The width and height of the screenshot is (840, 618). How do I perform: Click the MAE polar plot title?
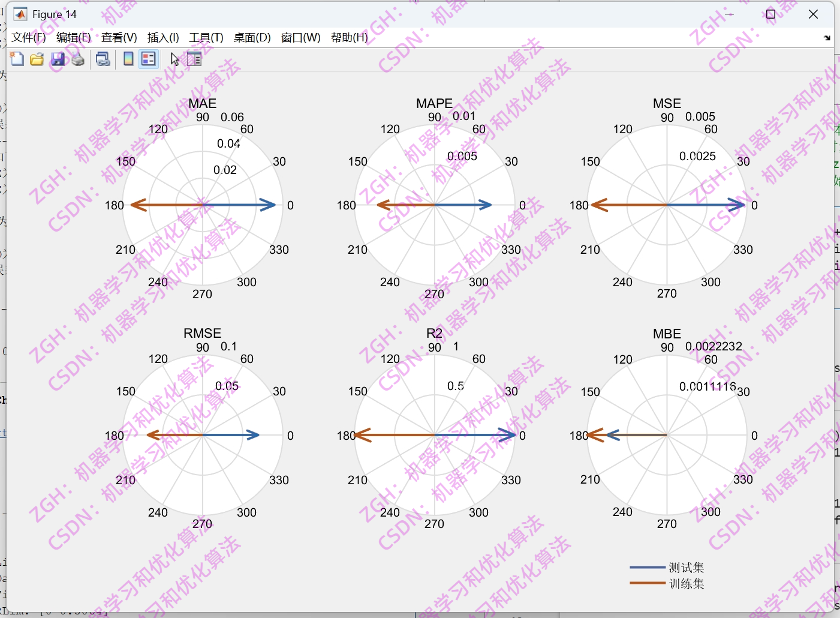pyautogui.click(x=203, y=103)
